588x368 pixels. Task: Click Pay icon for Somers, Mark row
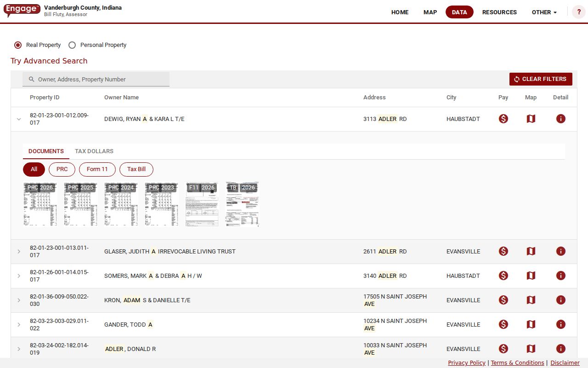(503, 276)
